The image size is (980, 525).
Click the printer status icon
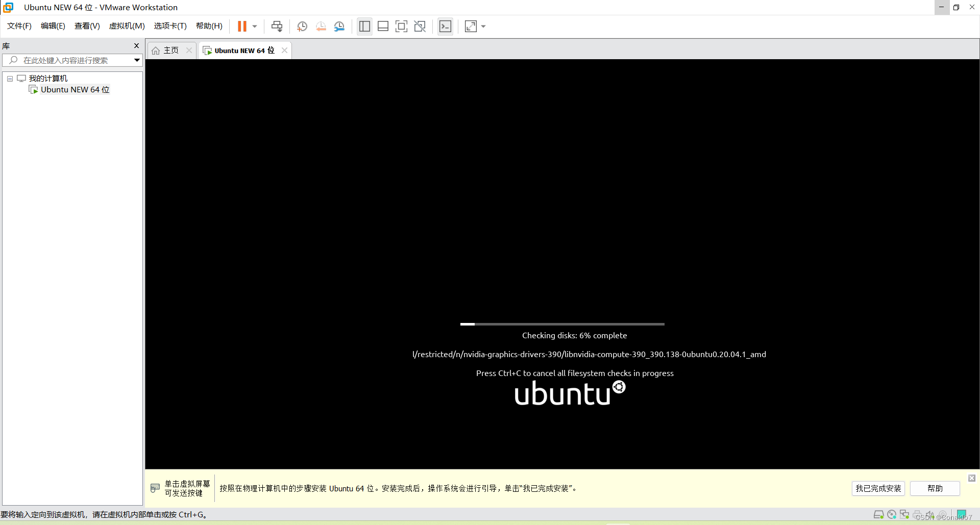(917, 514)
